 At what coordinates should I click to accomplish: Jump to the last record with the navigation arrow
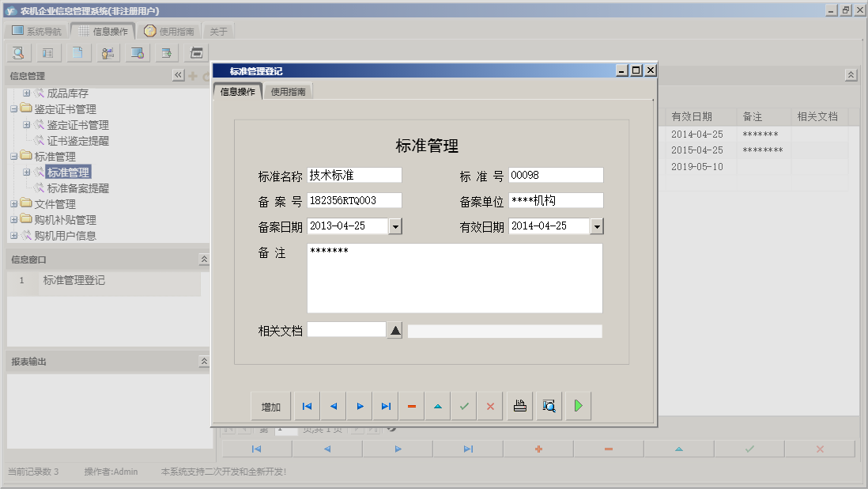point(386,405)
